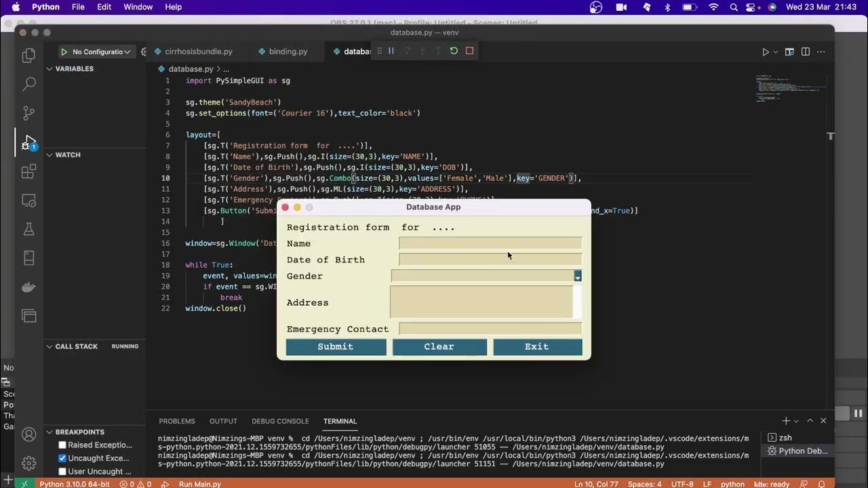
Task: Click the Emergency Contact input field
Action: click(x=490, y=329)
